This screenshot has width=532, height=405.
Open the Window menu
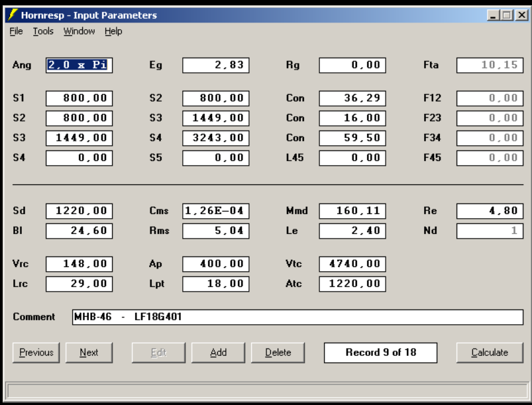point(79,31)
